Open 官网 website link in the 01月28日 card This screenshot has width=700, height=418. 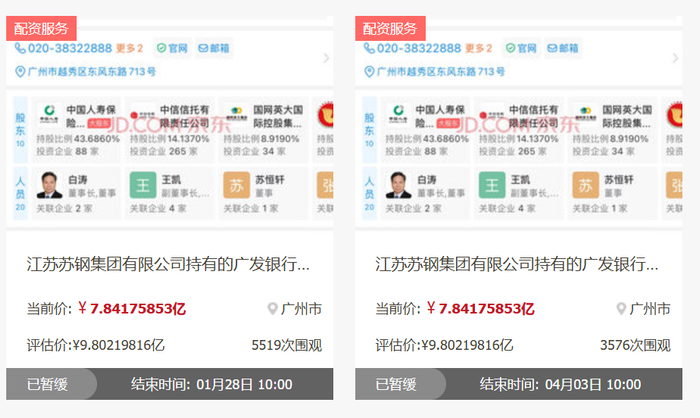pos(172,48)
